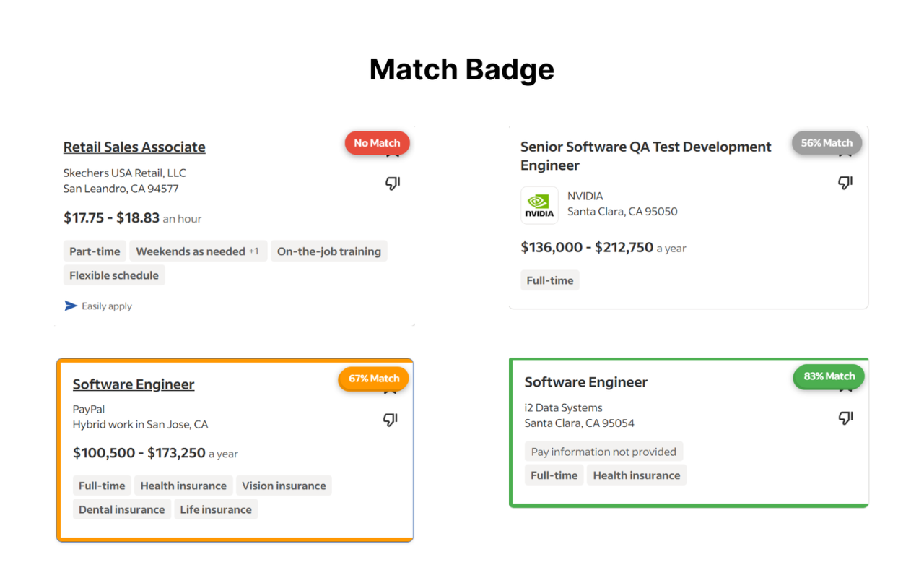Click thumbs-down icon on PayPal job card
The image size is (924, 578).
pos(391,420)
